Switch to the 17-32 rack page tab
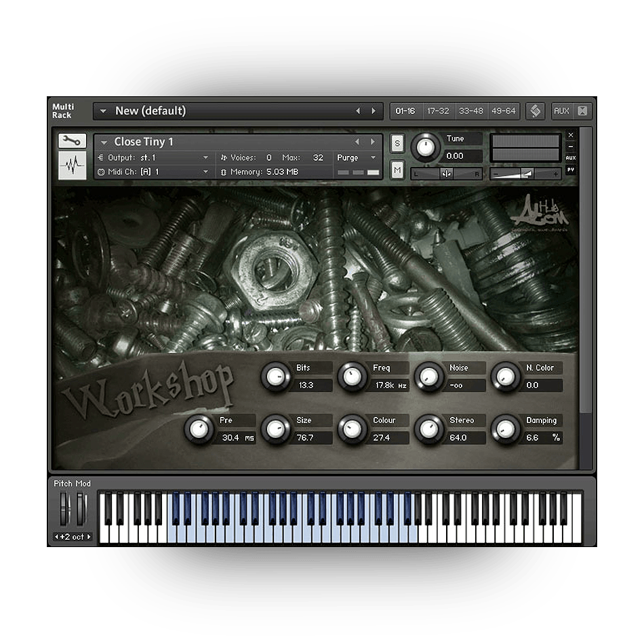 pyautogui.click(x=439, y=111)
